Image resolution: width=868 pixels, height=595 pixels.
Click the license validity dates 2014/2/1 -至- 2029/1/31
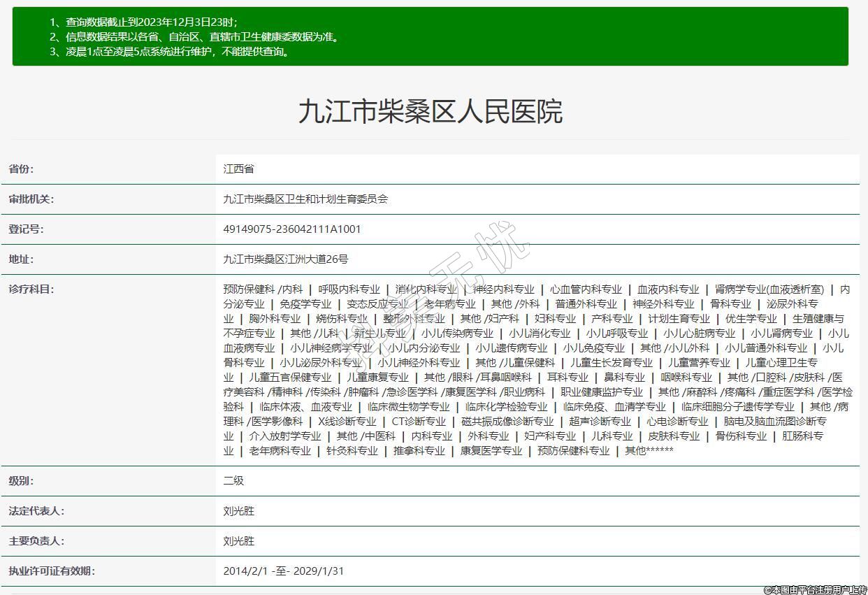[284, 571]
